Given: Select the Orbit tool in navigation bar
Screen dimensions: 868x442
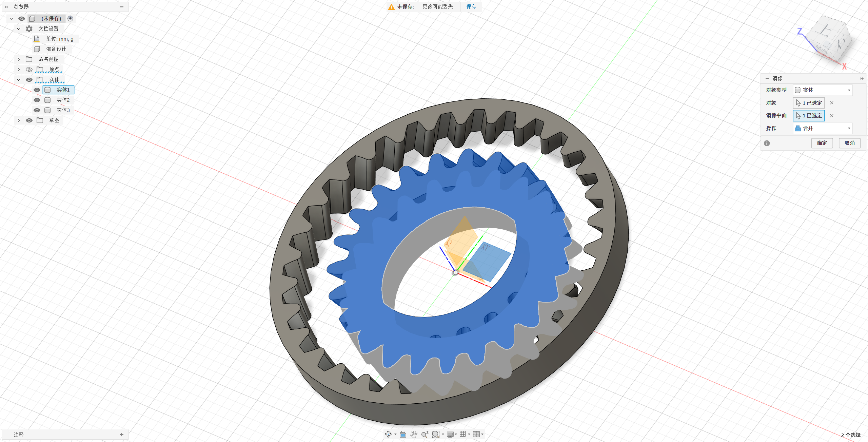Looking at the screenshot, I should pyautogui.click(x=388, y=434).
